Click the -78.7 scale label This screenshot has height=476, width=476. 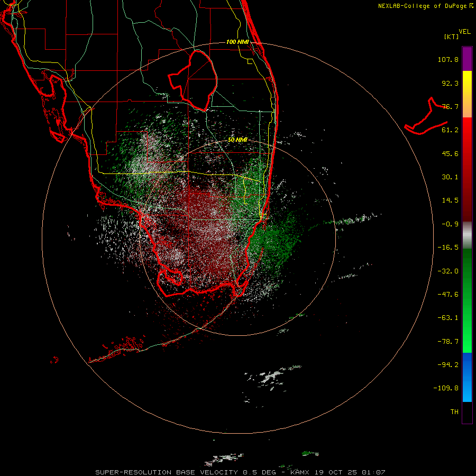tap(448, 342)
